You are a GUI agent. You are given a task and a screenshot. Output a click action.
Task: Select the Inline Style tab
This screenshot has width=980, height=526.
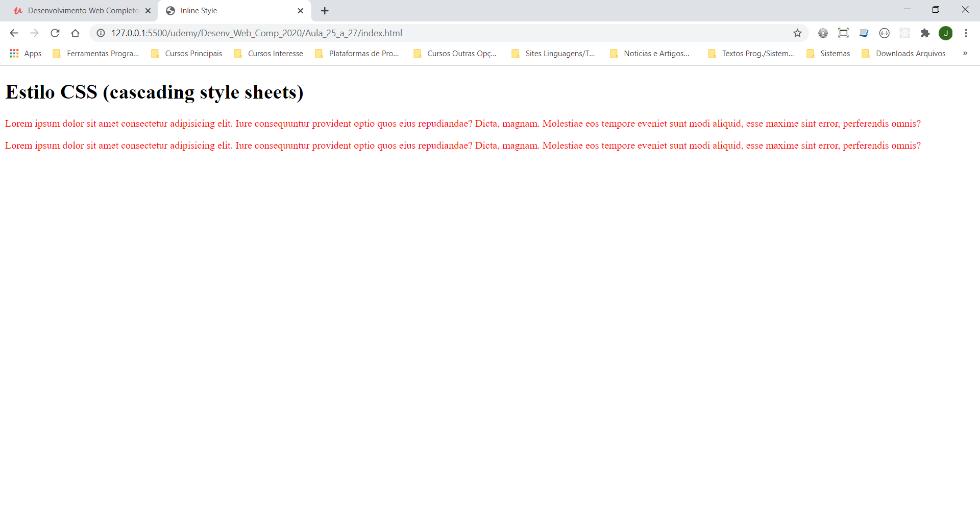coord(235,11)
